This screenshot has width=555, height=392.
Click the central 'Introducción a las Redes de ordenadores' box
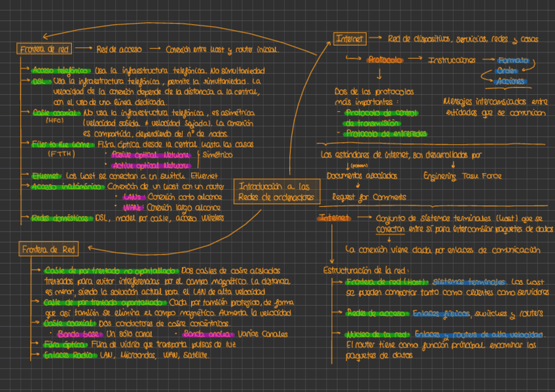(x=276, y=191)
